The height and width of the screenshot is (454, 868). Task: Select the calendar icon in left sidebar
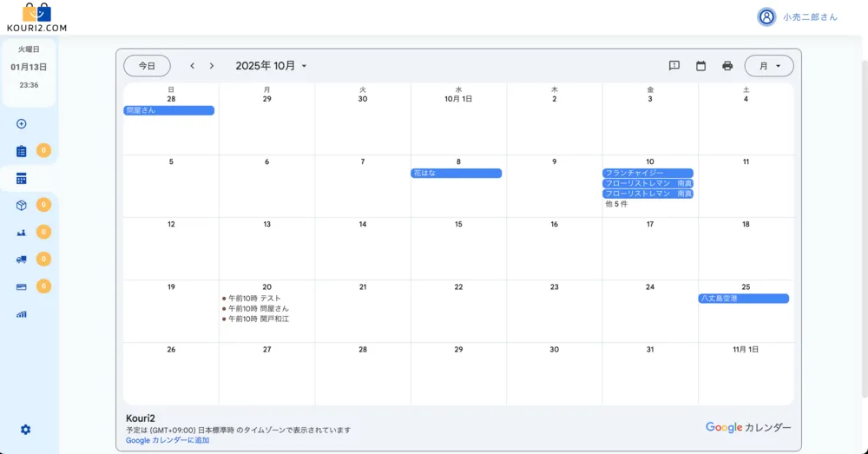point(22,179)
